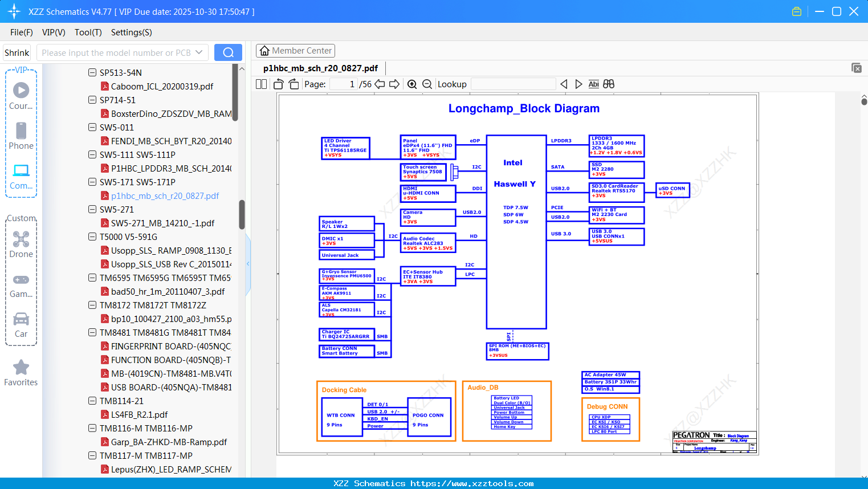This screenshot has height=489, width=868.
Task: Click the magnifier search button
Action: [228, 52]
